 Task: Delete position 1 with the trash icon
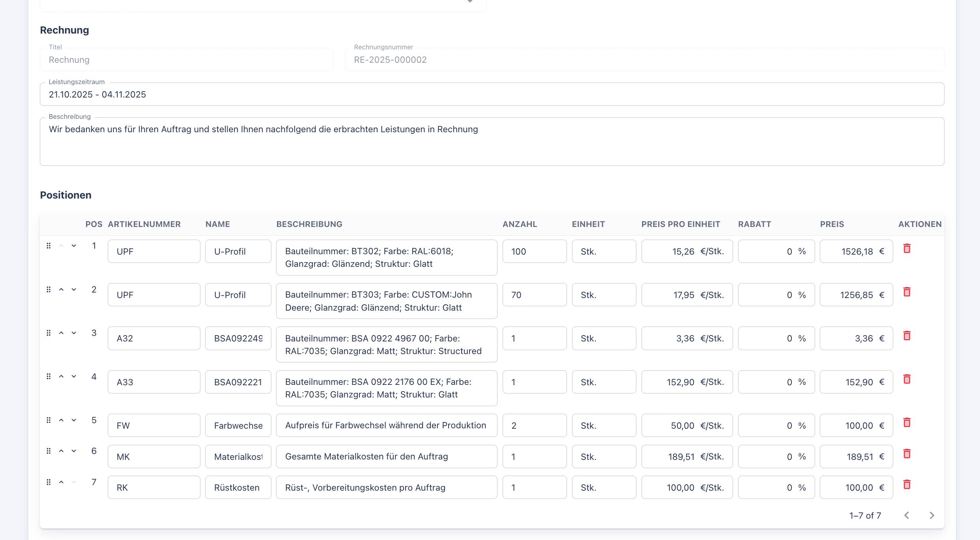(907, 249)
